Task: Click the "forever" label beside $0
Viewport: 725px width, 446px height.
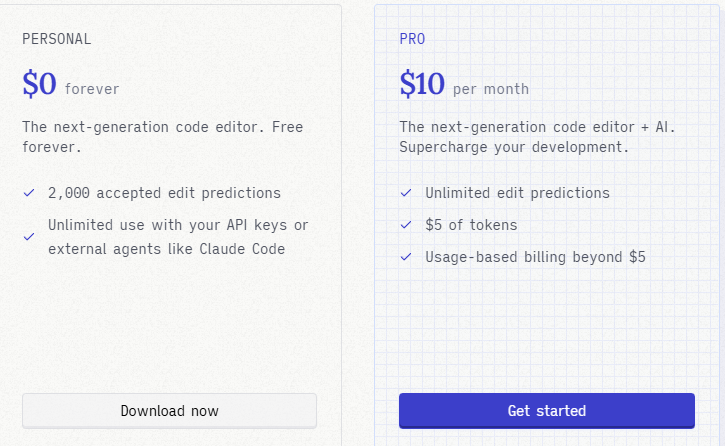Action: point(92,89)
